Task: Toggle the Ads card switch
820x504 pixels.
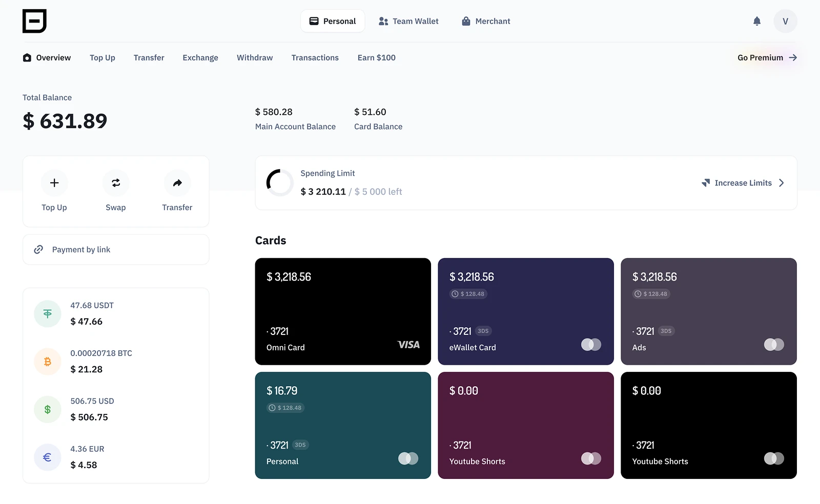Action: tap(774, 345)
